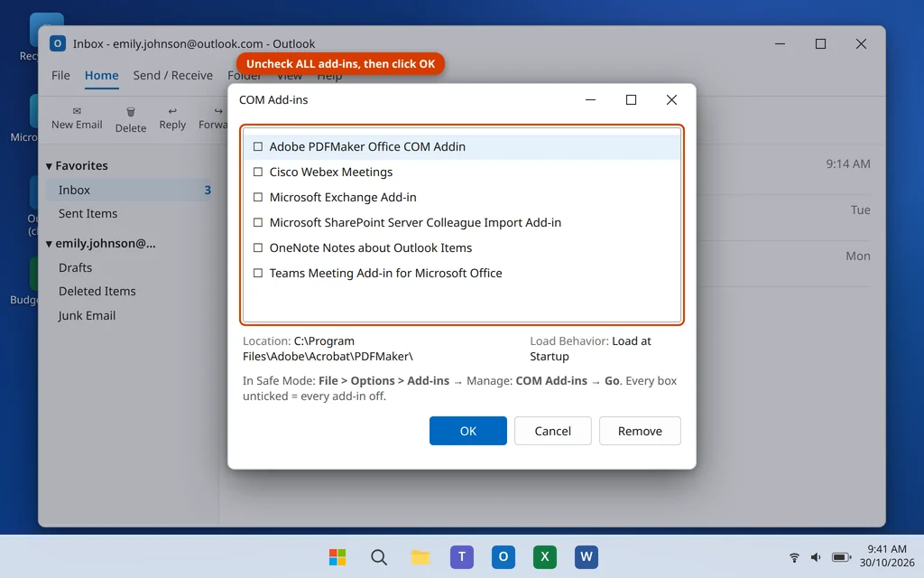924x578 pixels.
Task: Minimize the COM Add-ins dialog
Action: click(590, 99)
